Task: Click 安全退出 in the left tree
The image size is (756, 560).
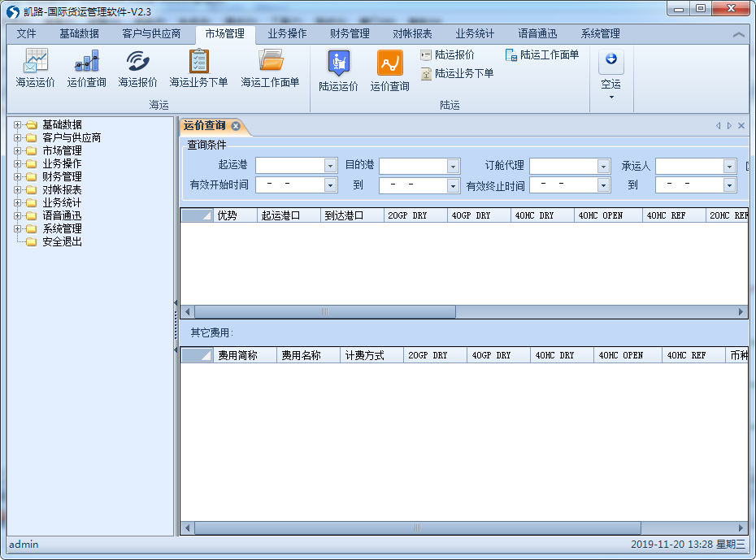Action: click(x=62, y=242)
